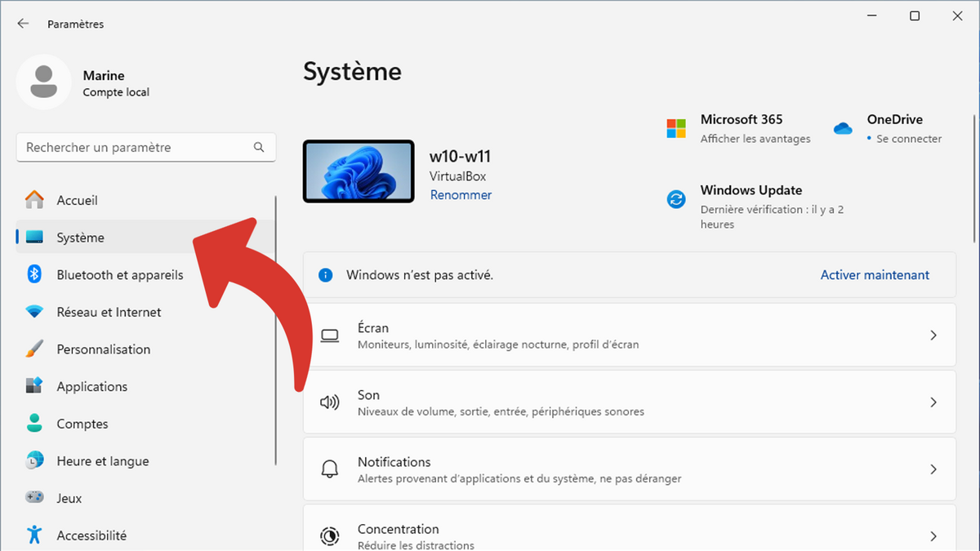Click the Concentration focus icon
The image size is (980, 551).
pyautogui.click(x=330, y=536)
